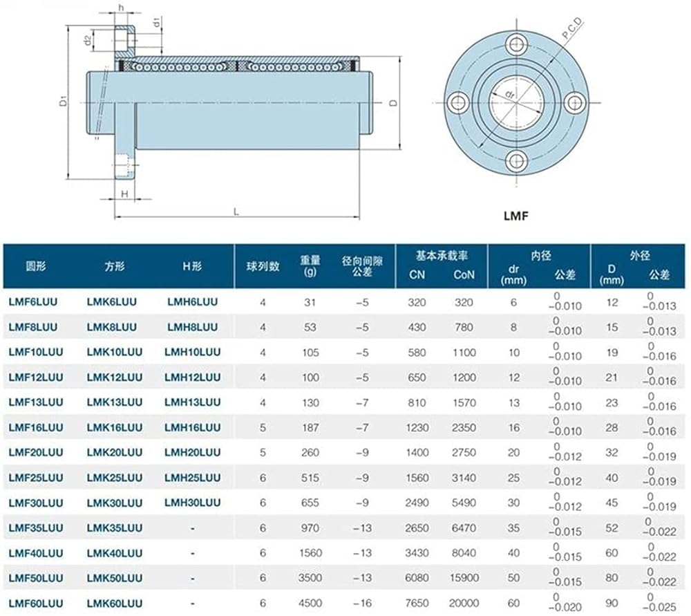Click the CoN value 20000
This screenshot has height=616, width=691.
[464, 602]
